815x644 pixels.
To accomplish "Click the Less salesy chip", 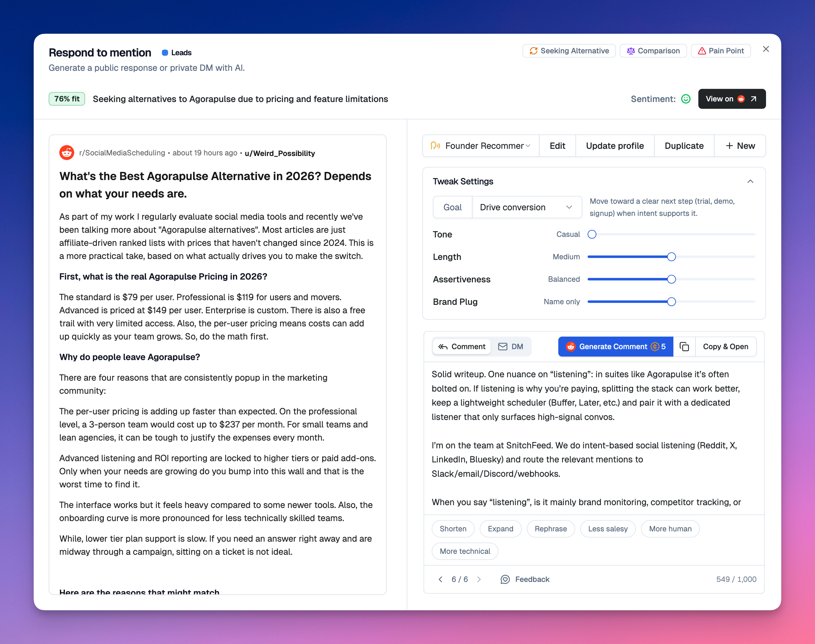I will pos(608,529).
